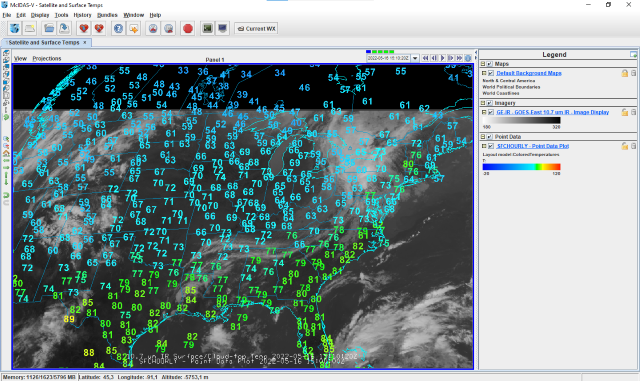Open the animation time dropdown arrow

(415, 58)
